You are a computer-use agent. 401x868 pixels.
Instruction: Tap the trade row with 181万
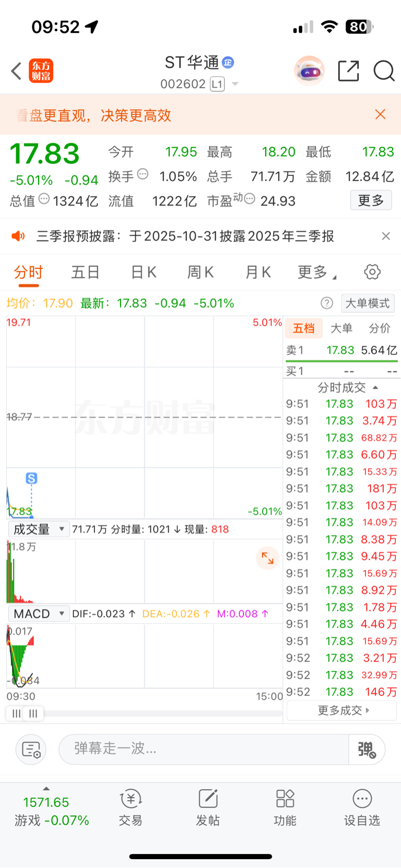(x=341, y=489)
